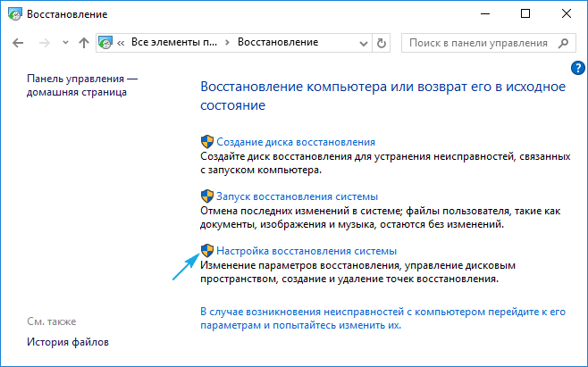The width and height of the screenshot is (588, 367).
Task: Open История файлов in the left pane
Action: pyautogui.click(x=68, y=343)
